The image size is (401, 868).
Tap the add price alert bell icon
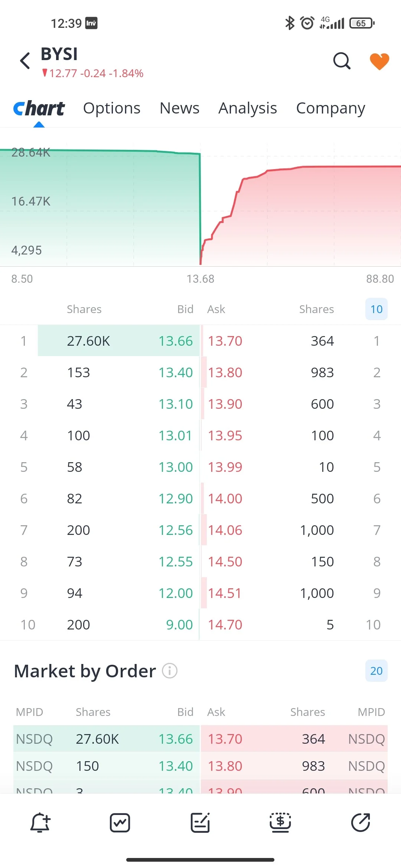40,822
